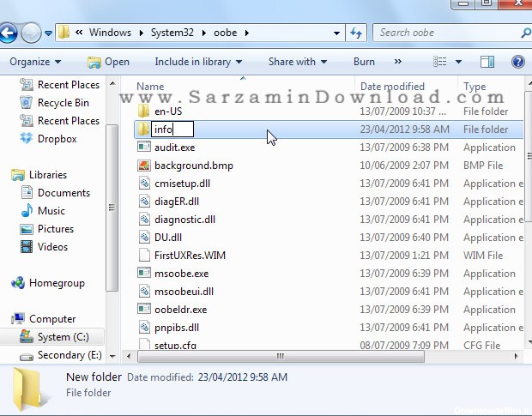Click the Help question mark icon
Screen dimensions: 532x416
(x=518, y=62)
